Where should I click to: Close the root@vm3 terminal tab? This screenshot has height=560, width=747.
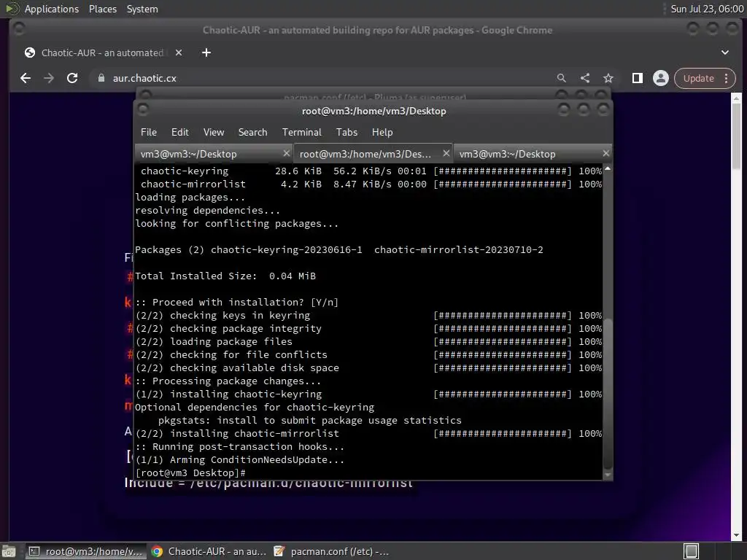coord(446,153)
